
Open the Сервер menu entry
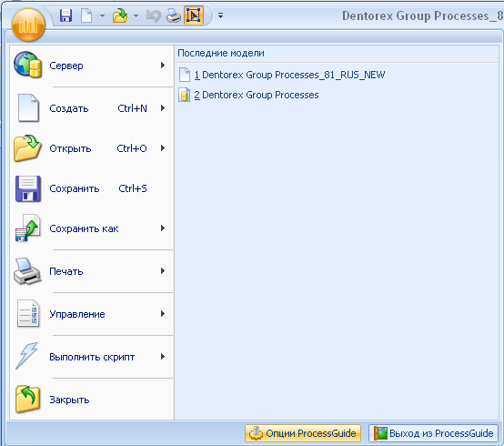92,66
